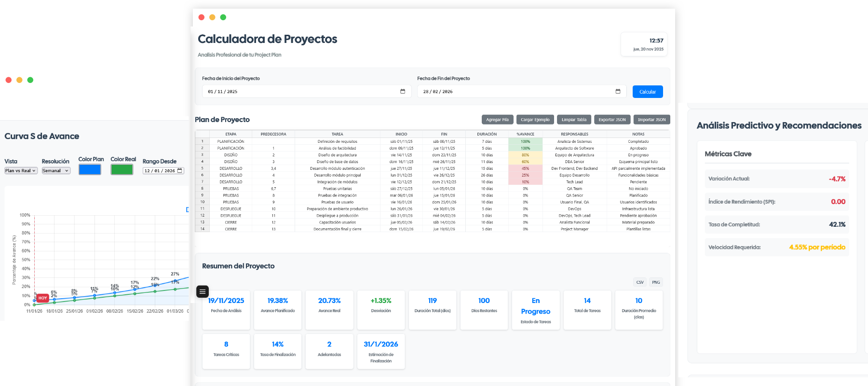Viewport: 868px width, 386px height.
Task: Click the 45% avance cell in row 5
Action: 525,168
